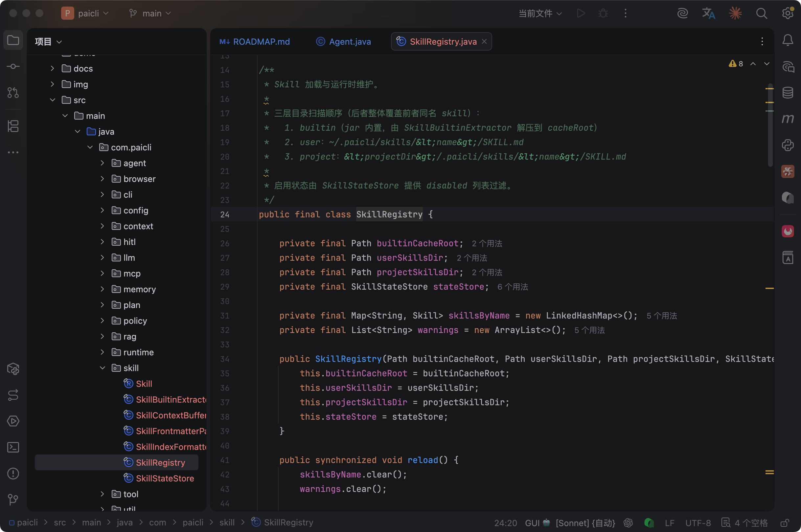Open the Maven tool window icon
Viewport: 801px width, 532px height.
tap(788, 119)
